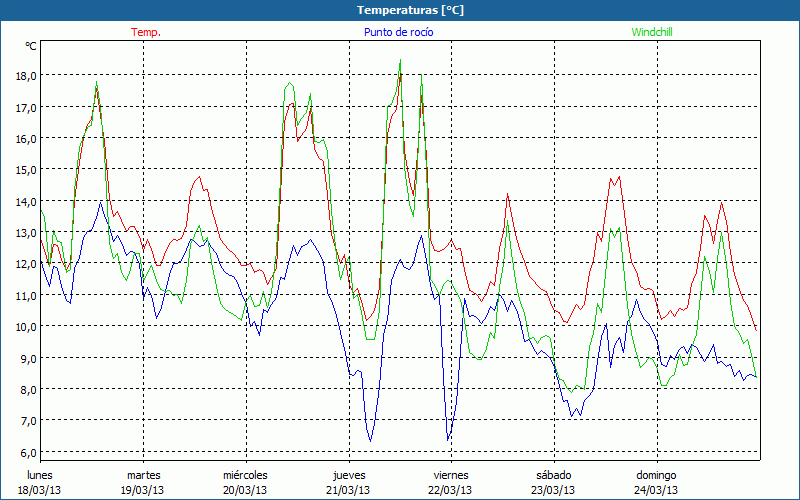Select the sábado 23/03/13 date label
Screen dimensions: 800x500
(553, 482)
